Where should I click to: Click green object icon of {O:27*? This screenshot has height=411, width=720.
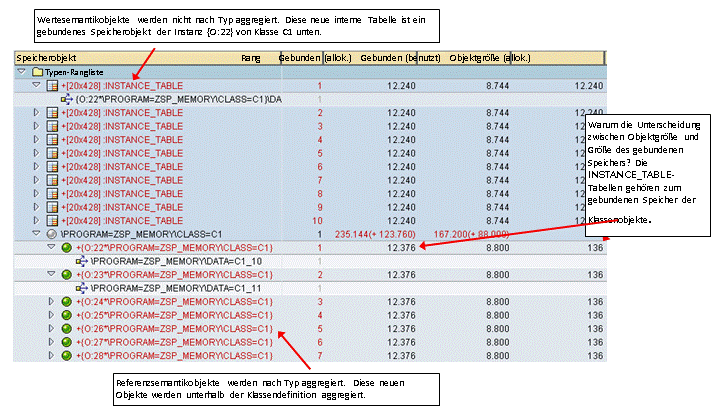click(x=67, y=342)
